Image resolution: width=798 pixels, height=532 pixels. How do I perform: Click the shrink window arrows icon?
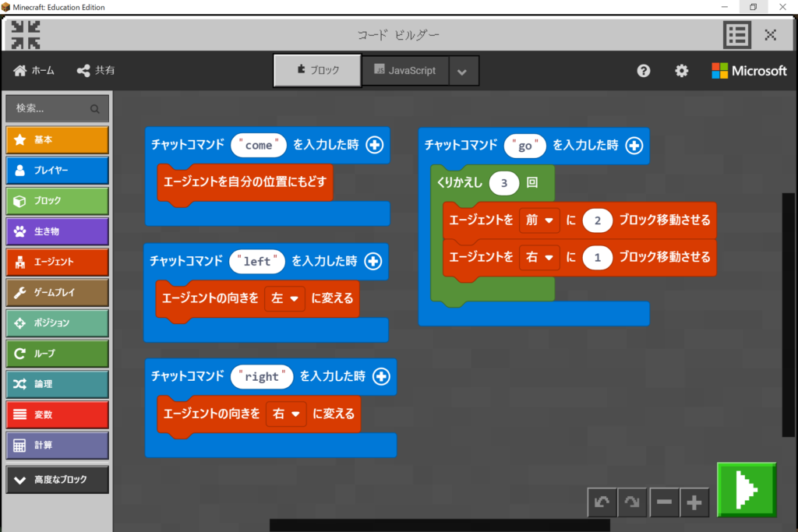(x=26, y=35)
